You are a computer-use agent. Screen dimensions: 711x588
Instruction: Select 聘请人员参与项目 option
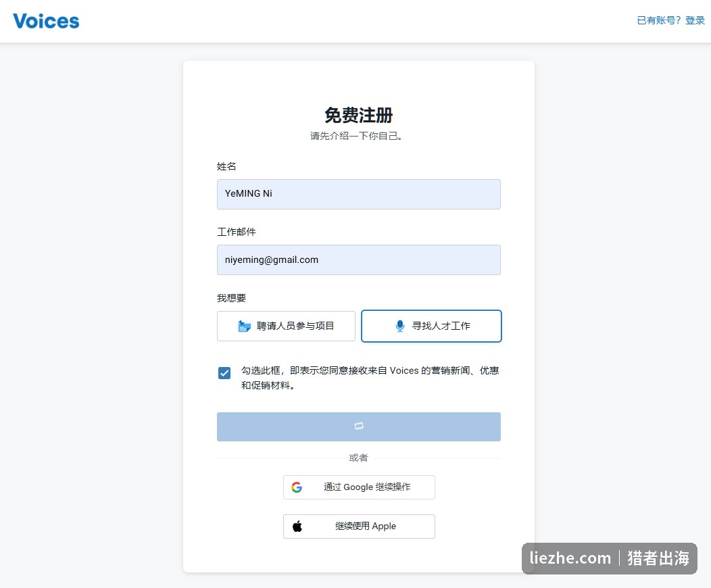pos(286,326)
